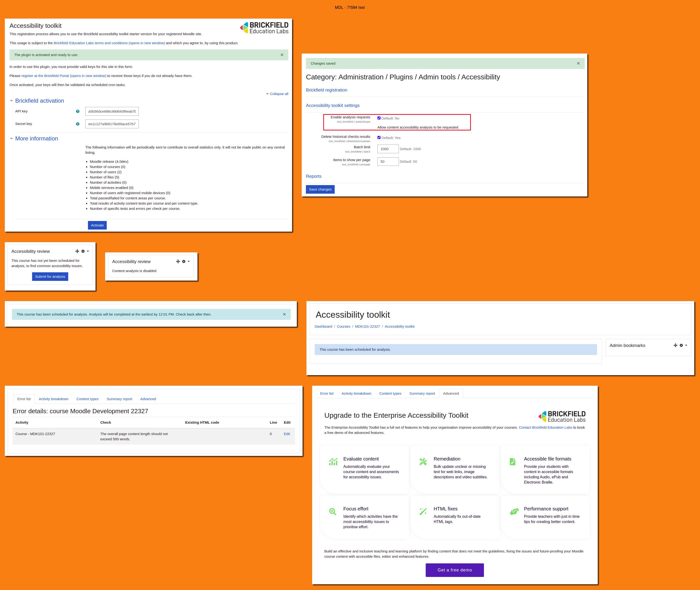Image resolution: width=700 pixels, height=590 pixels.
Task: Close the Changes saved alert
Action: coord(578,63)
